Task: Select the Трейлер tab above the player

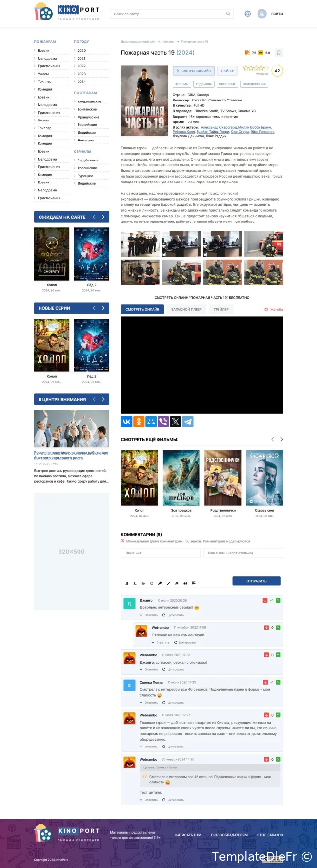Action: click(221, 309)
